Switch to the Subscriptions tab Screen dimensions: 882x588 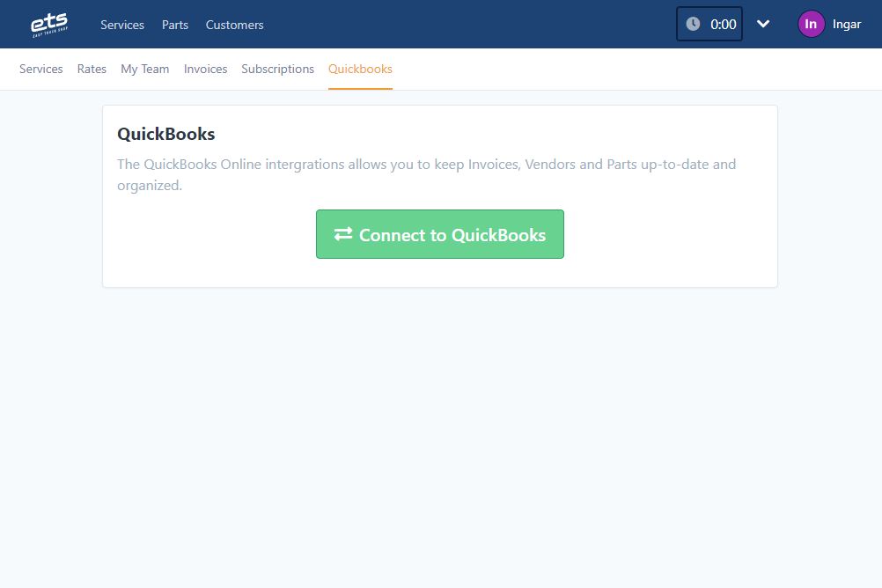tap(277, 69)
